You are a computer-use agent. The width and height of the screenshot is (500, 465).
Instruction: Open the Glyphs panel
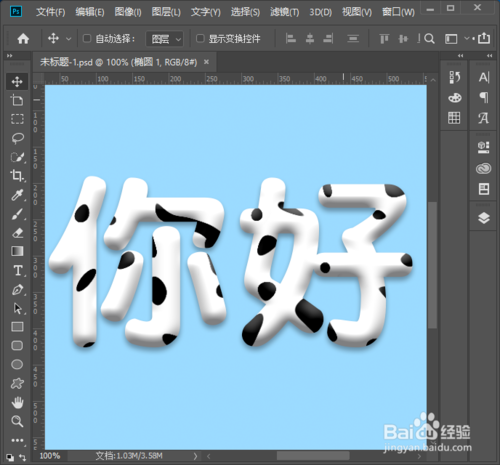pyautogui.click(x=483, y=118)
